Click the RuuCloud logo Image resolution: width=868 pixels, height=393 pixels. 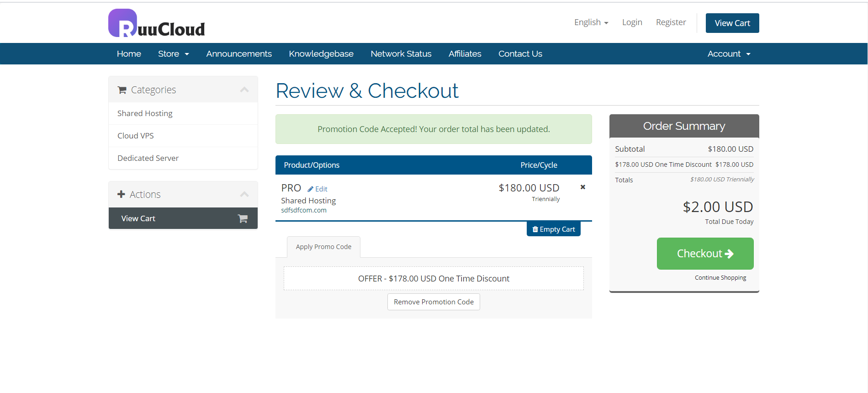click(156, 23)
